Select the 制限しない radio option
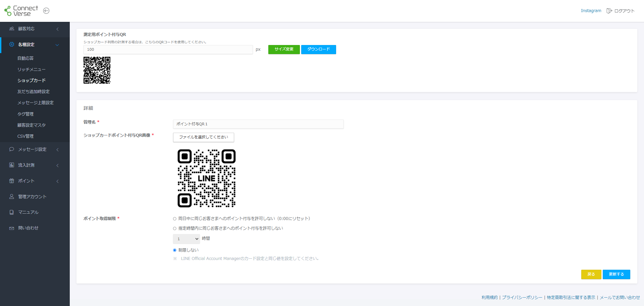644x306 pixels. pos(174,250)
